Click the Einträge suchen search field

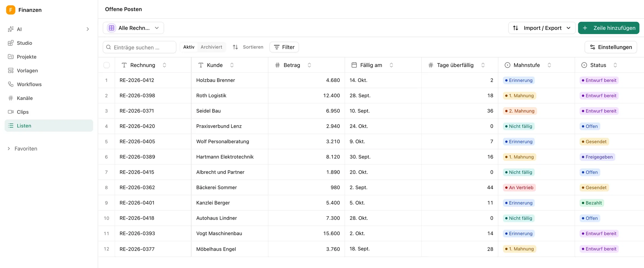click(x=139, y=47)
